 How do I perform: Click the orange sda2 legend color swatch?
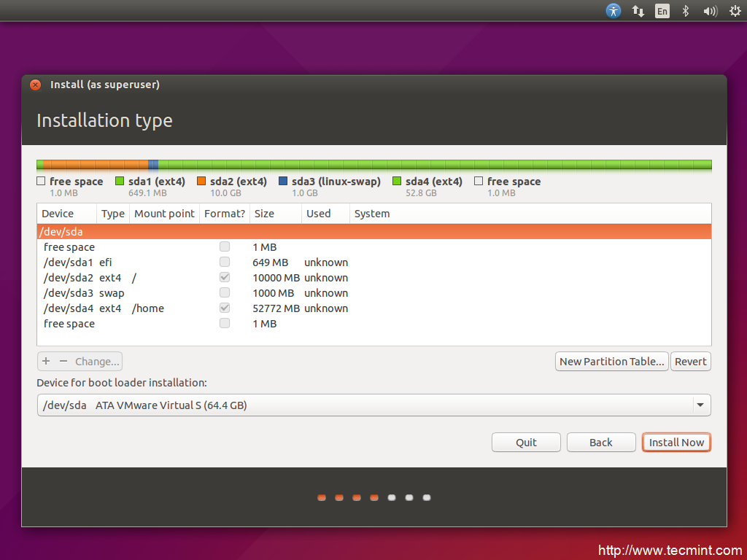201,182
